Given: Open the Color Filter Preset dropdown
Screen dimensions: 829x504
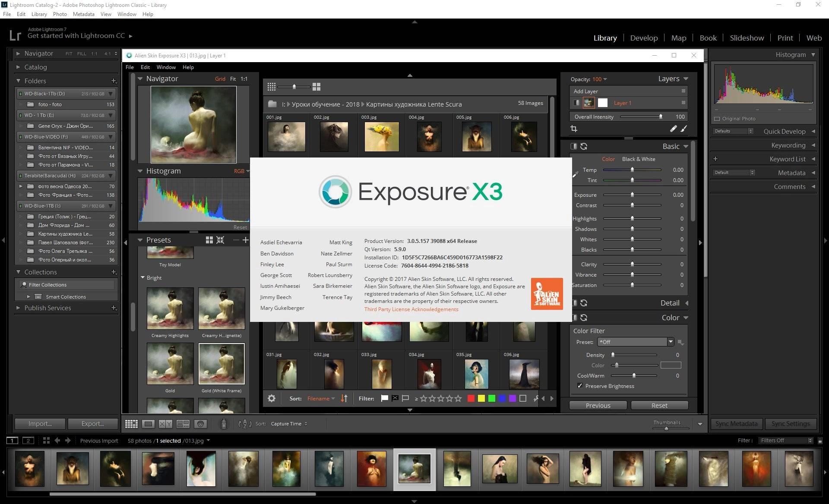Looking at the screenshot, I should pyautogui.click(x=636, y=342).
